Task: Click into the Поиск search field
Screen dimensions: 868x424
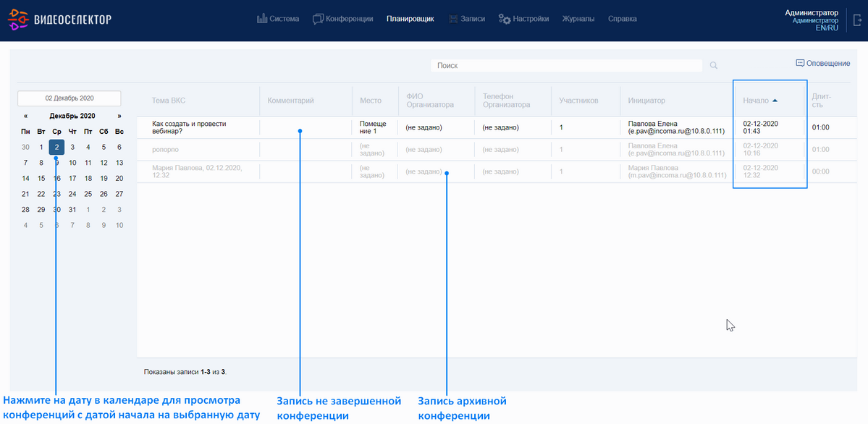Action: pyautogui.click(x=566, y=65)
